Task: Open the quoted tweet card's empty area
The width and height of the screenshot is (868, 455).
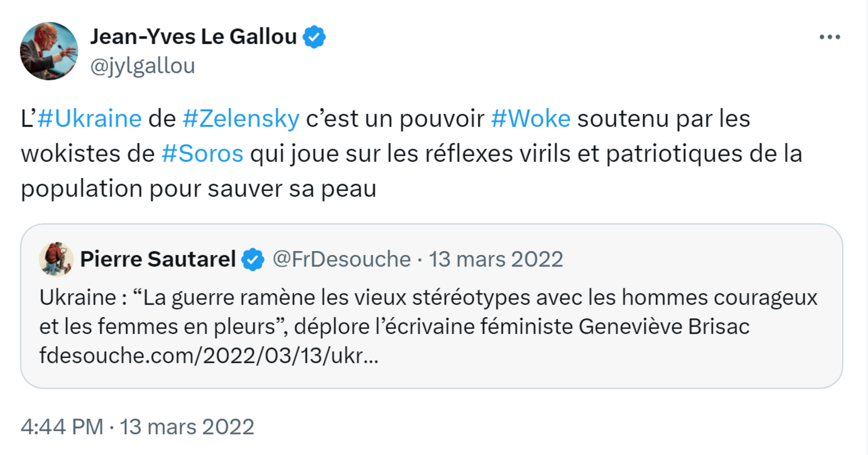Action: coord(631,363)
